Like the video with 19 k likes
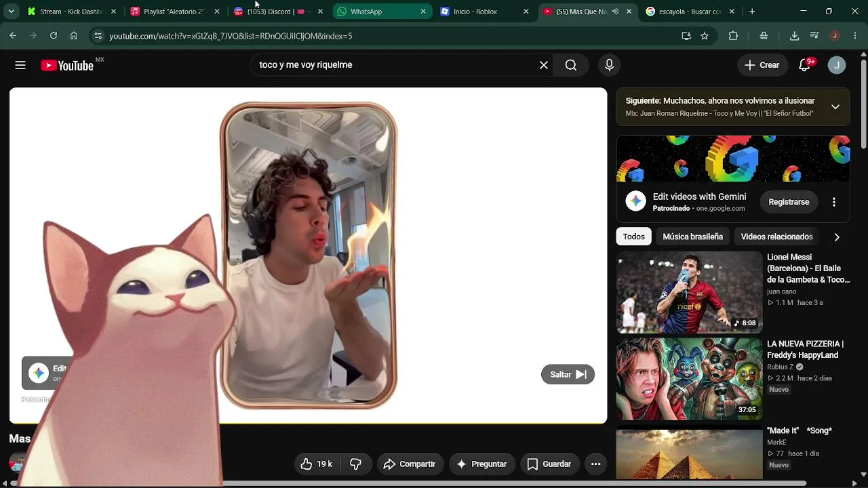 point(317,464)
